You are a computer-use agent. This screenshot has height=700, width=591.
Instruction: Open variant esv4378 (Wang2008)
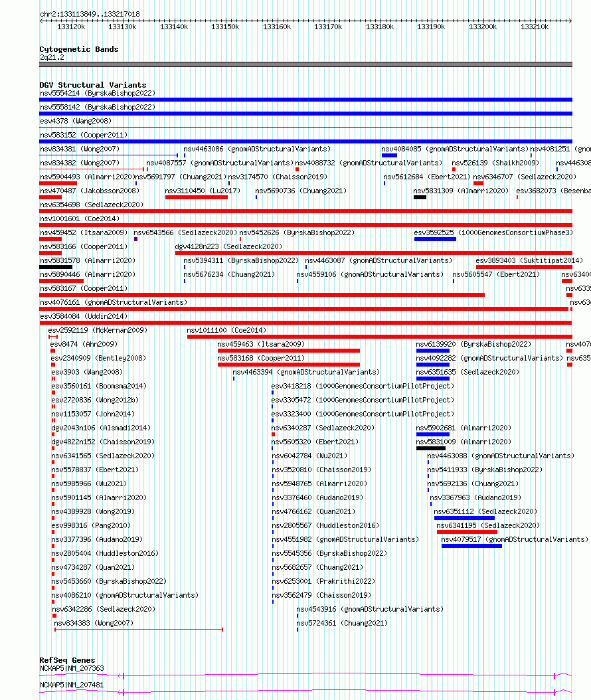(x=76, y=121)
